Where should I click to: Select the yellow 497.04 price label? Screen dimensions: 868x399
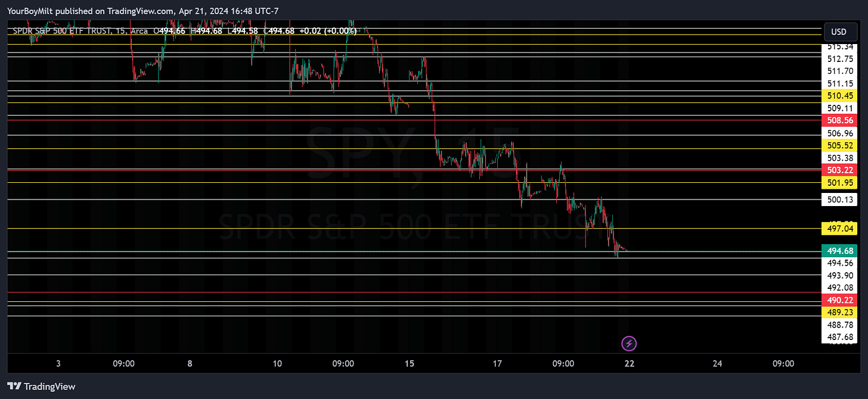point(839,229)
